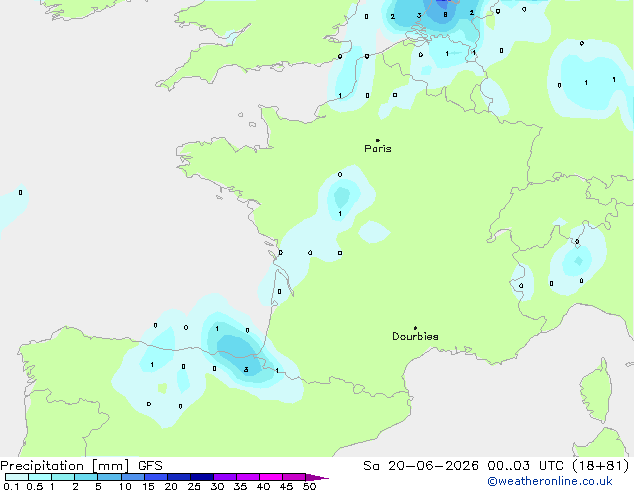Click the 45–50 mm legend swatch
The width and height of the screenshot is (634, 490).
coord(294,477)
